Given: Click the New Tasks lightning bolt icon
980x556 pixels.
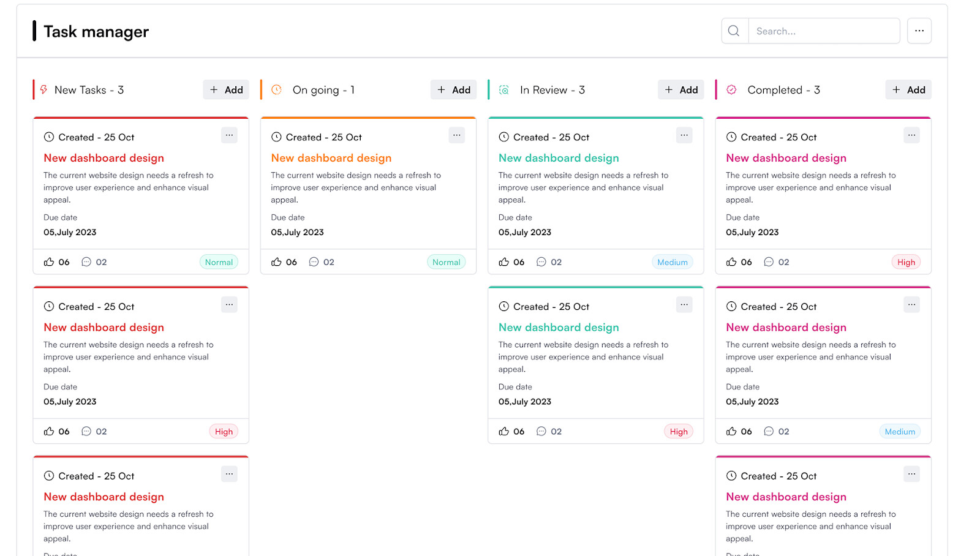Looking at the screenshot, I should [44, 90].
